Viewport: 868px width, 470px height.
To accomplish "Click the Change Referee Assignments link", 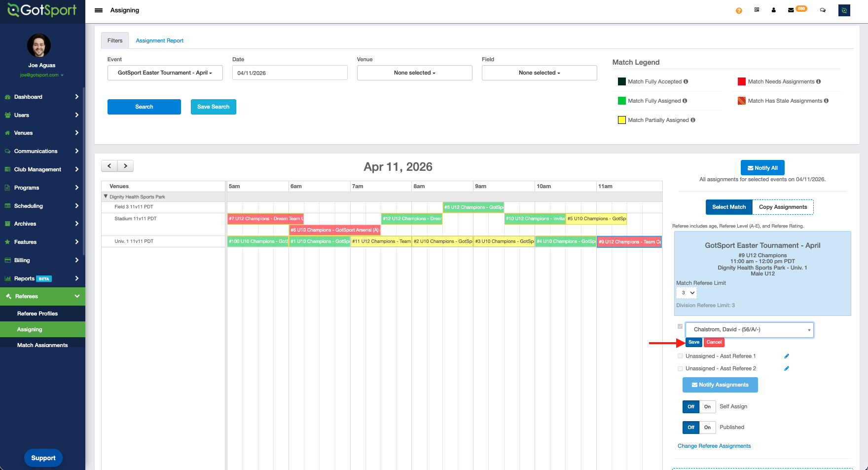I will coord(714,446).
